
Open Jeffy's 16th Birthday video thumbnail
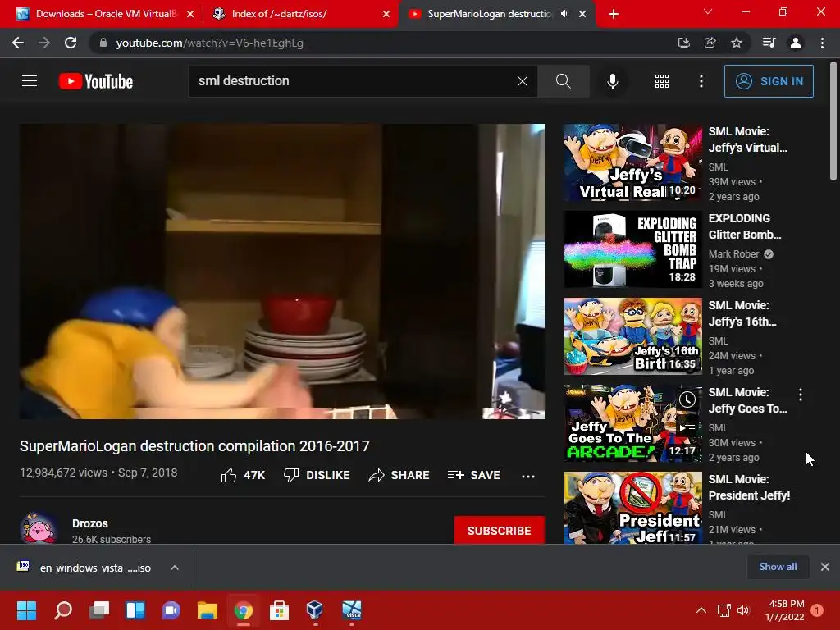coord(632,336)
